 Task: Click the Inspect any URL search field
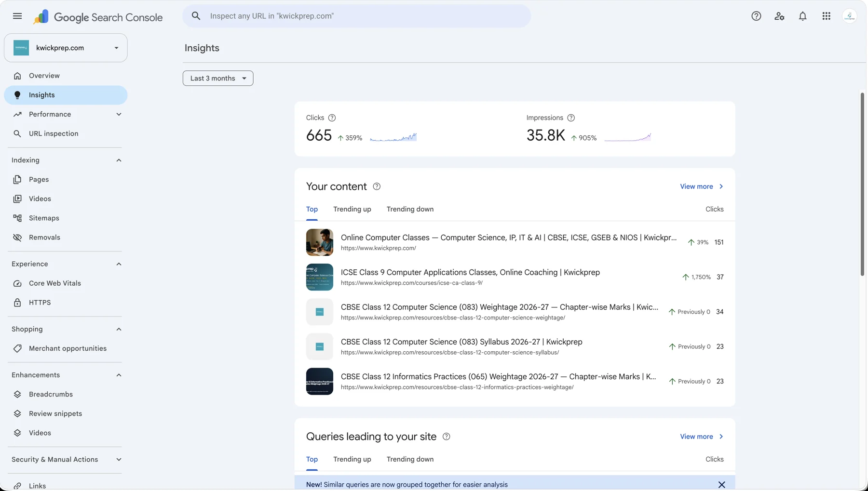click(356, 16)
